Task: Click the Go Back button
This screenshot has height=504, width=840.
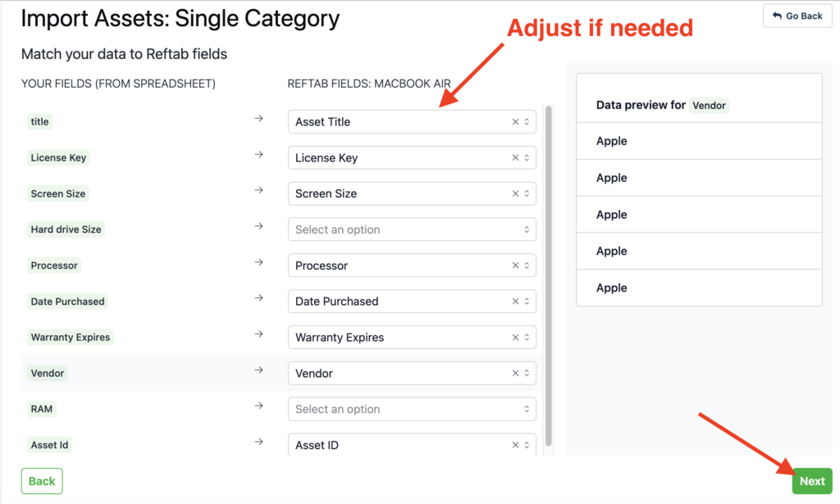Action: tap(797, 16)
